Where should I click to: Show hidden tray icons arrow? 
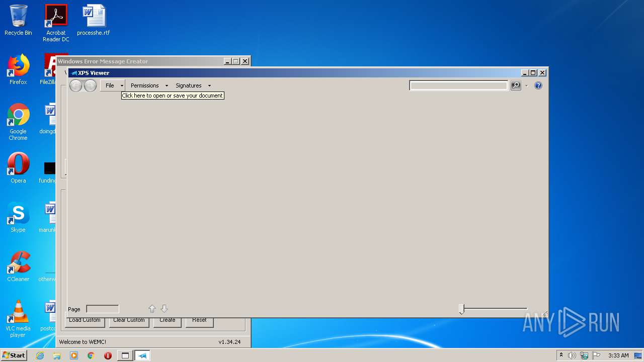[561, 355]
